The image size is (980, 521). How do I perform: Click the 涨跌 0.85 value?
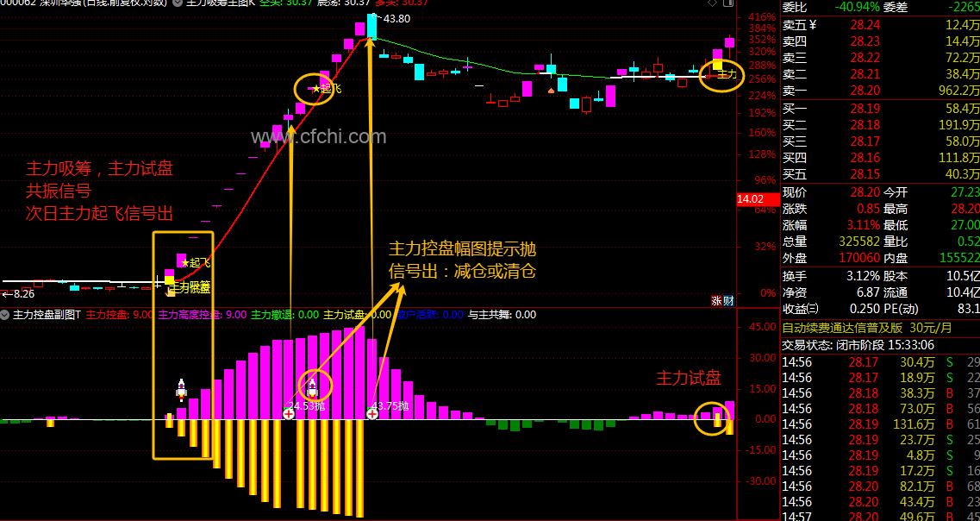pos(868,209)
